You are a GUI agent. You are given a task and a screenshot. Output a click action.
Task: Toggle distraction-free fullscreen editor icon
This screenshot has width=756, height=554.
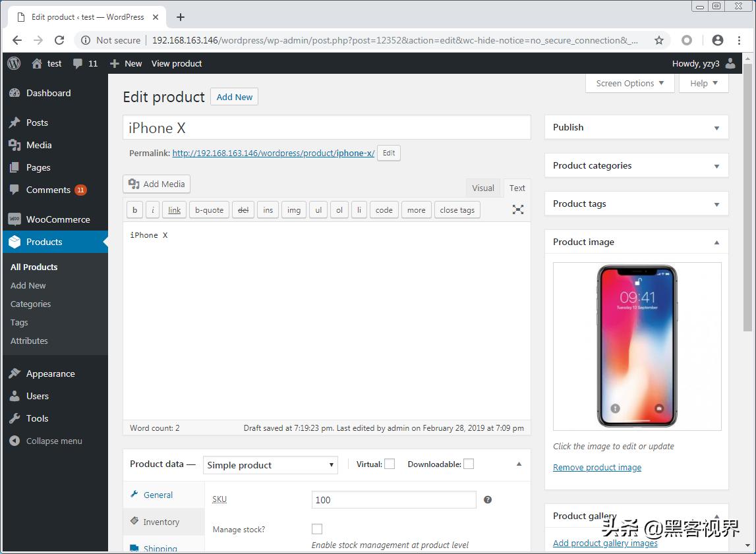coord(518,209)
